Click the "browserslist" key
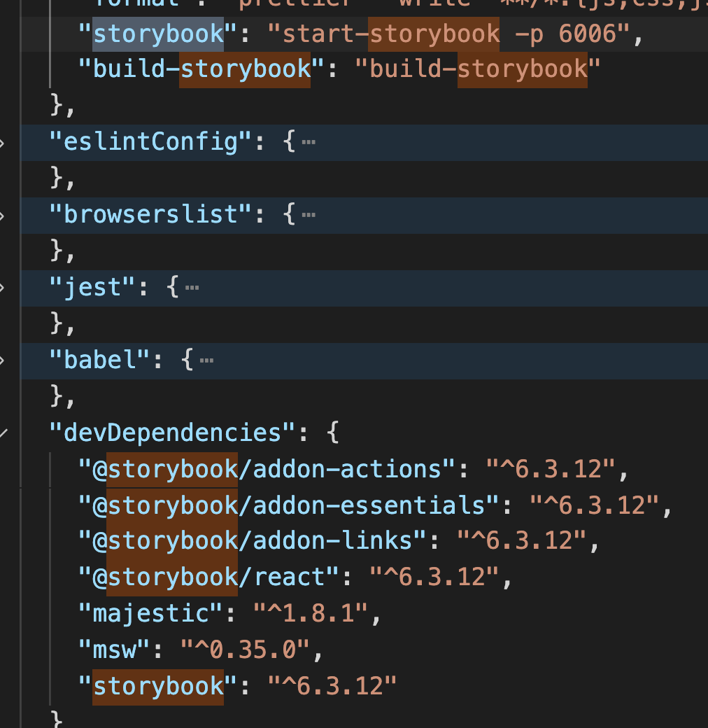The image size is (708, 728). click(150, 215)
